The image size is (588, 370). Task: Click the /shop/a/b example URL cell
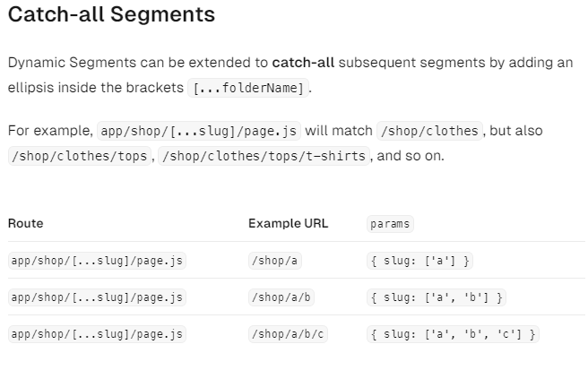pos(281,297)
